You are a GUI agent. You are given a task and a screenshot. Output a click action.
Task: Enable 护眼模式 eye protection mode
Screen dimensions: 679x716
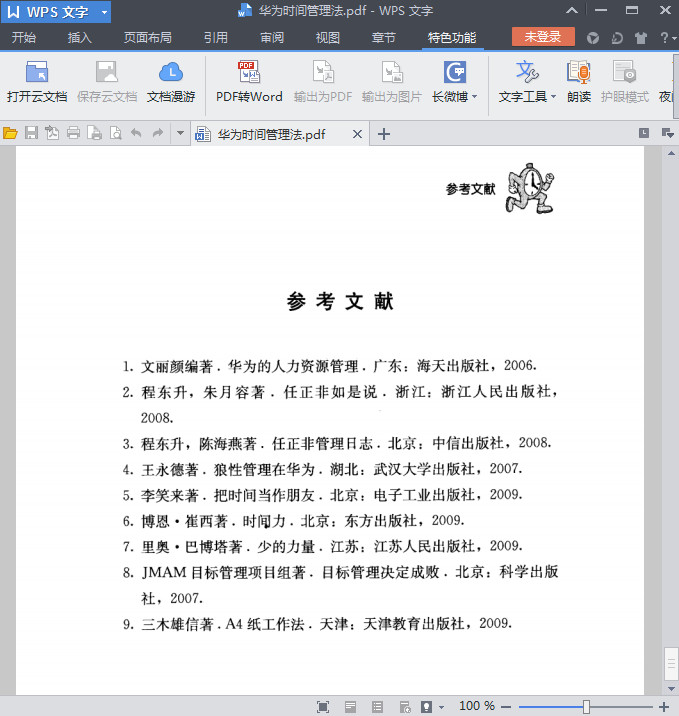click(x=625, y=82)
